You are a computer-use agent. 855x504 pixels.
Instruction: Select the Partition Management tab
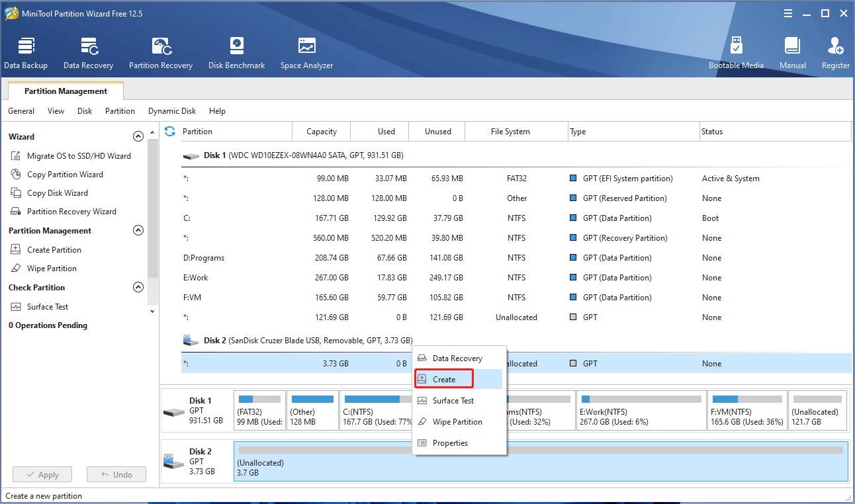[66, 91]
